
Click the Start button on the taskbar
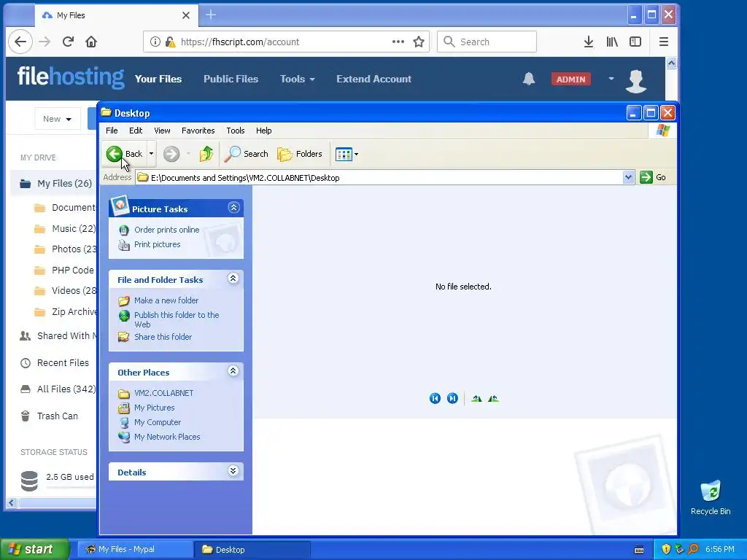(34, 550)
